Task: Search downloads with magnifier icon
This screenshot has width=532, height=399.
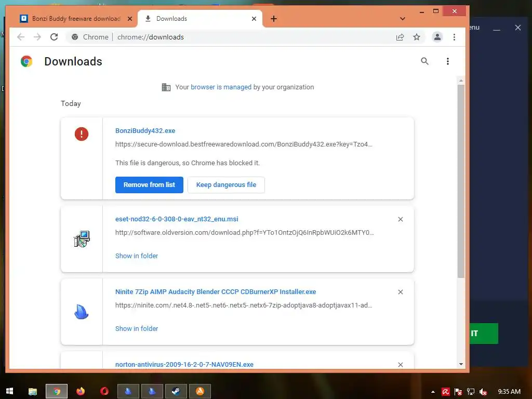Action: coord(424,61)
